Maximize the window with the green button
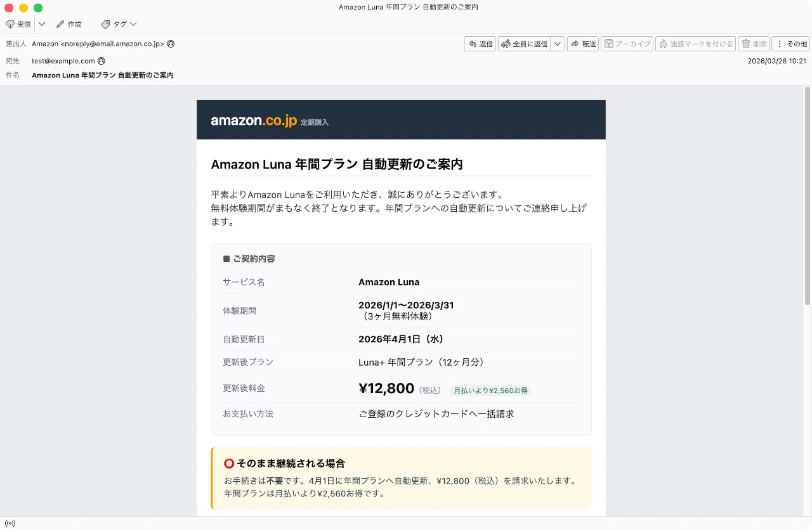The width and height of the screenshot is (812, 530). click(x=38, y=8)
